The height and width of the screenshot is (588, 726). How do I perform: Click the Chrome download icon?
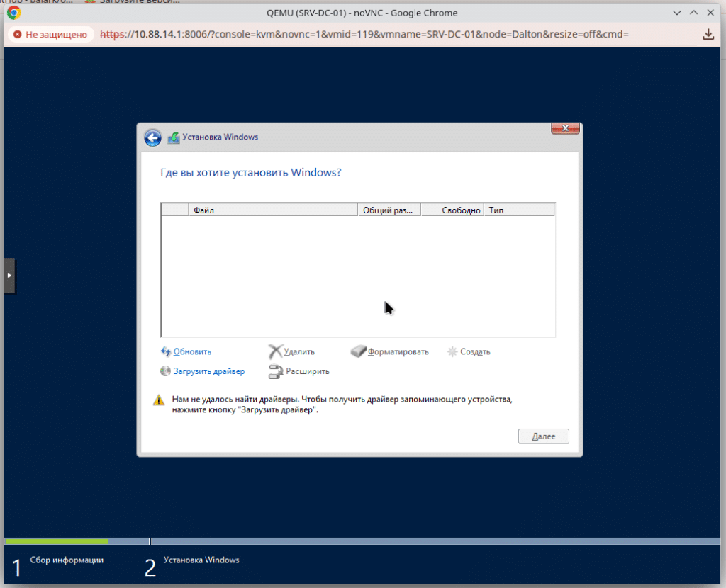pyautogui.click(x=708, y=34)
